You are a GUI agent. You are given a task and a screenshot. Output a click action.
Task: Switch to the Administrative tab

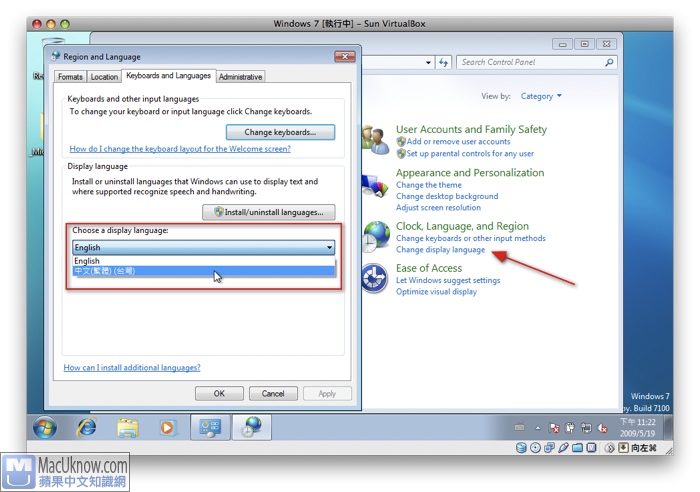point(240,77)
